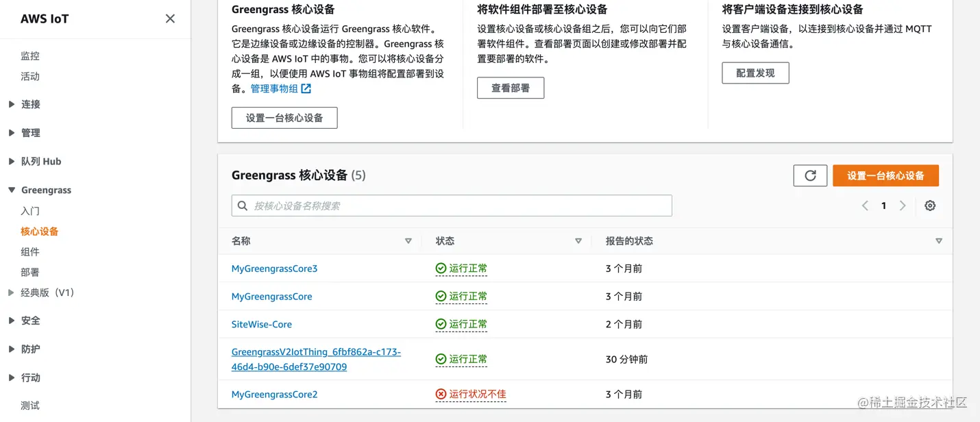Sort by 状态 column arrow
The image size is (980, 422).
pos(578,241)
